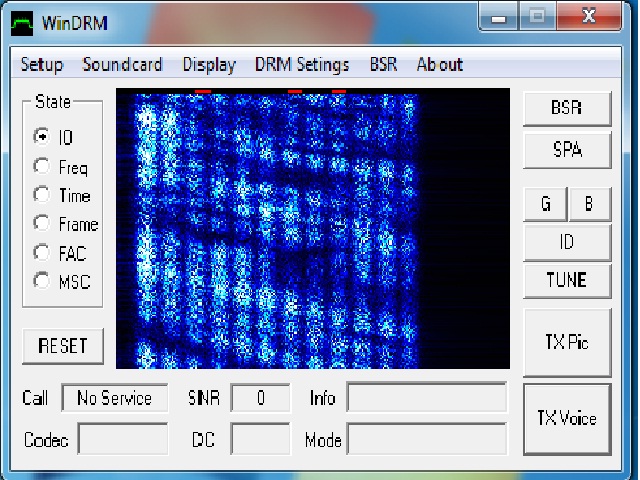Select the FAC state radio button
640x480 pixels.
tap(42, 253)
